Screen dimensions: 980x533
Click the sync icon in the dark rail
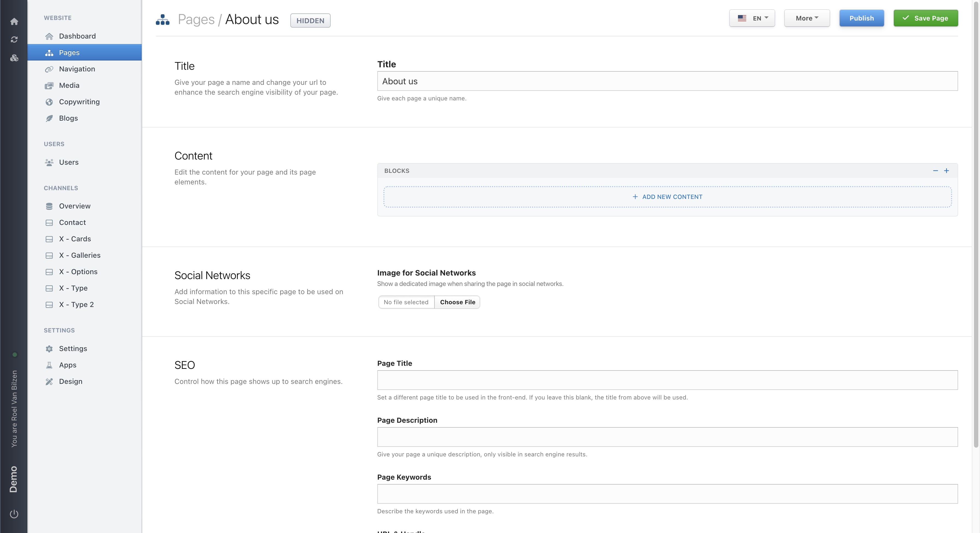(14, 39)
